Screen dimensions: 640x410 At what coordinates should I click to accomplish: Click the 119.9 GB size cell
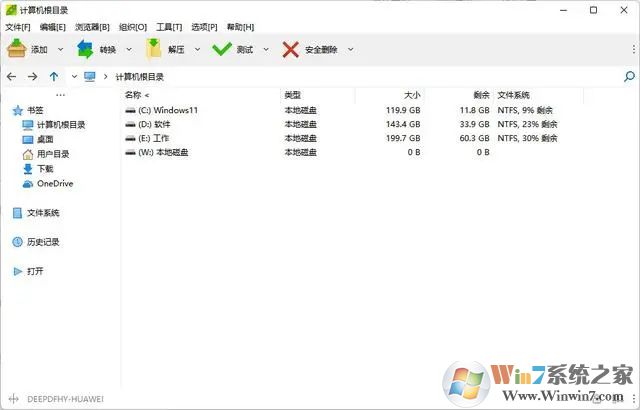point(403,110)
